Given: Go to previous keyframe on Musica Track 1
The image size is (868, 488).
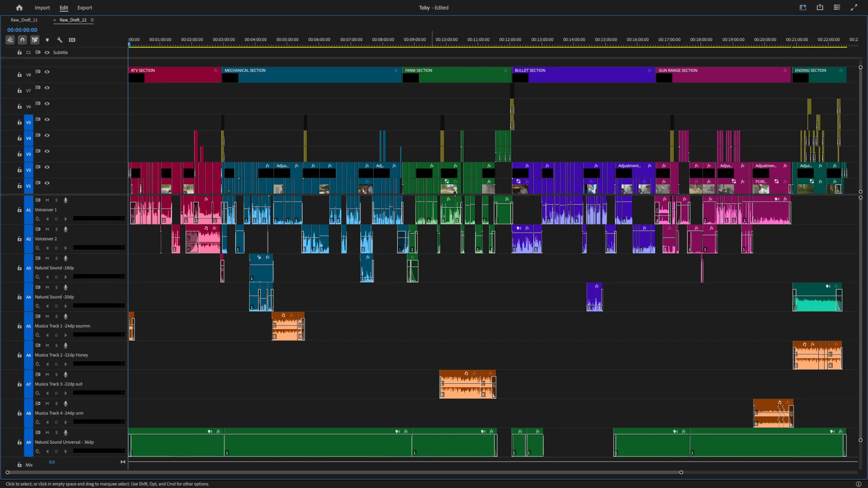Looking at the screenshot, I should click(47, 335).
